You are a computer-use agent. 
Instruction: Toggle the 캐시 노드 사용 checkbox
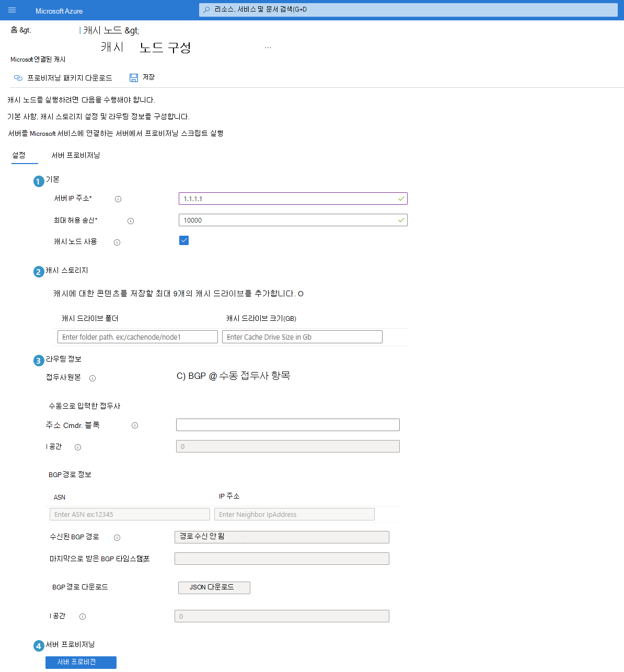(x=184, y=240)
